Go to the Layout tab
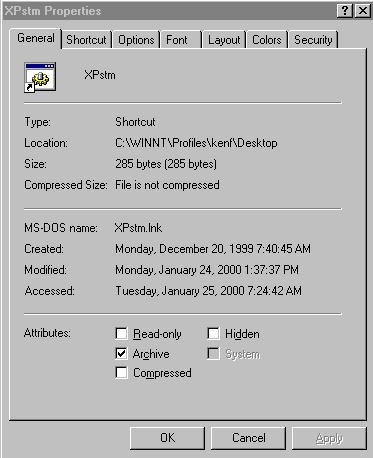 (x=224, y=40)
